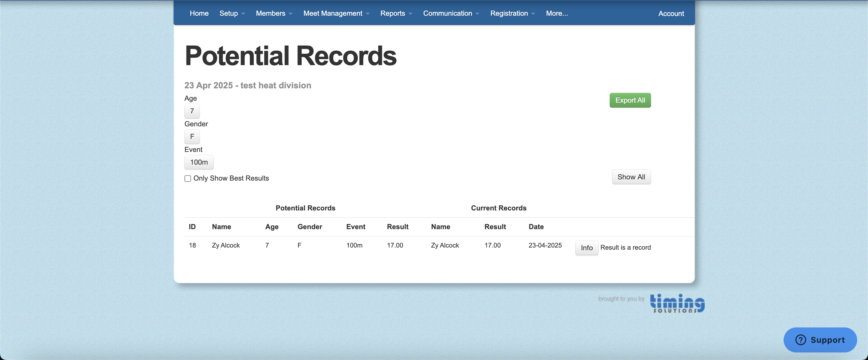
Task: Visit the Timing Solutions logo link
Action: point(677,303)
